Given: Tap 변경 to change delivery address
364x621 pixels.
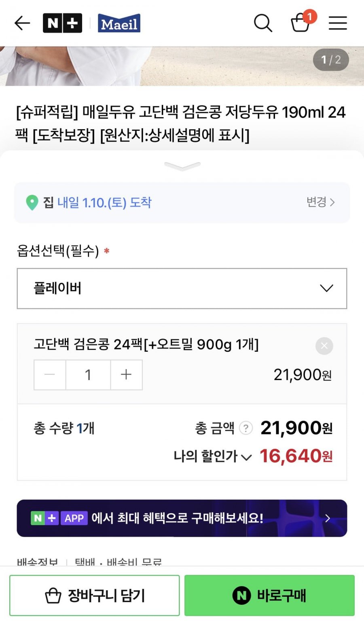Looking at the screenshot, I should pos(320,202).
